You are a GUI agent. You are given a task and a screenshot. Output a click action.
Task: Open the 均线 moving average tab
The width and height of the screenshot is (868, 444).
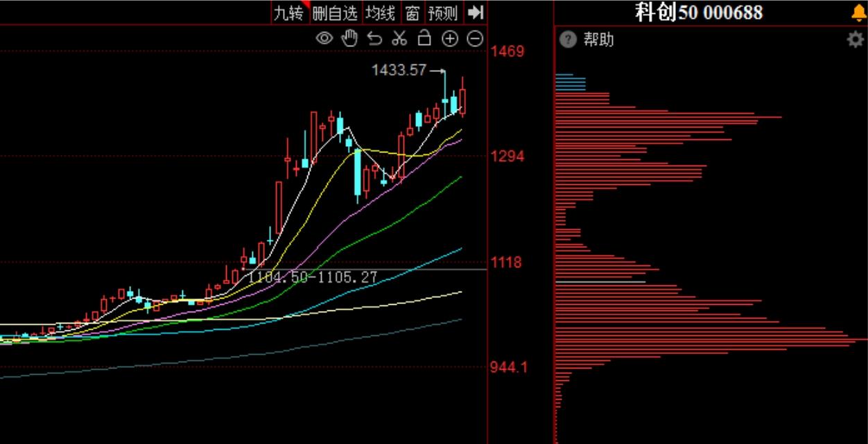click(381, 12)
